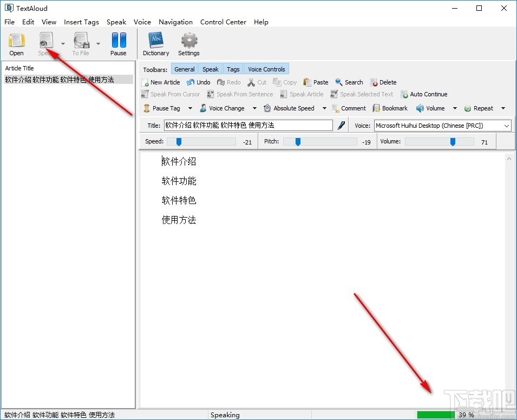517x420 pixels.
Task: Click the Search icon in the Speak toolbar
Action: click(x=349, y=82)
